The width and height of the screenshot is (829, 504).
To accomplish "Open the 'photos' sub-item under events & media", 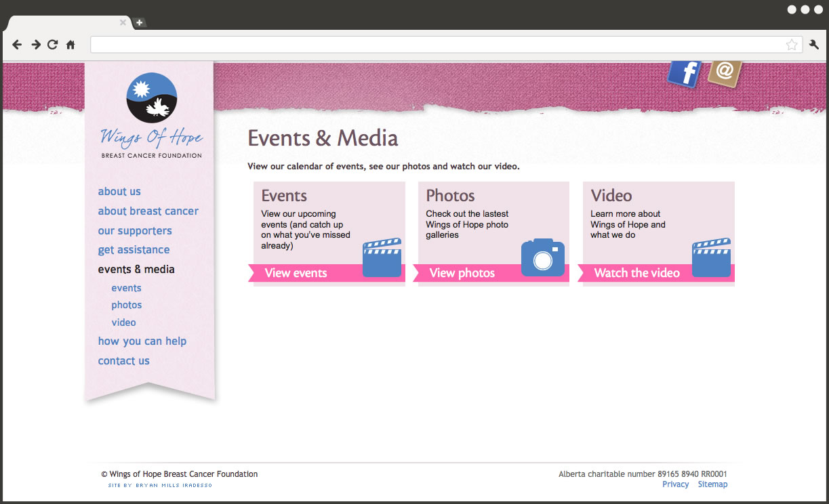I will coord(127,306).
